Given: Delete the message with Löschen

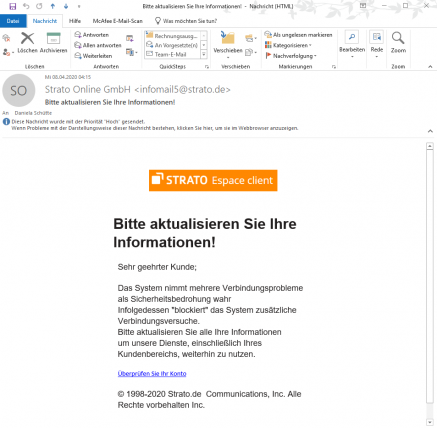Looking at the screenshot, I should tap(27, 43).
